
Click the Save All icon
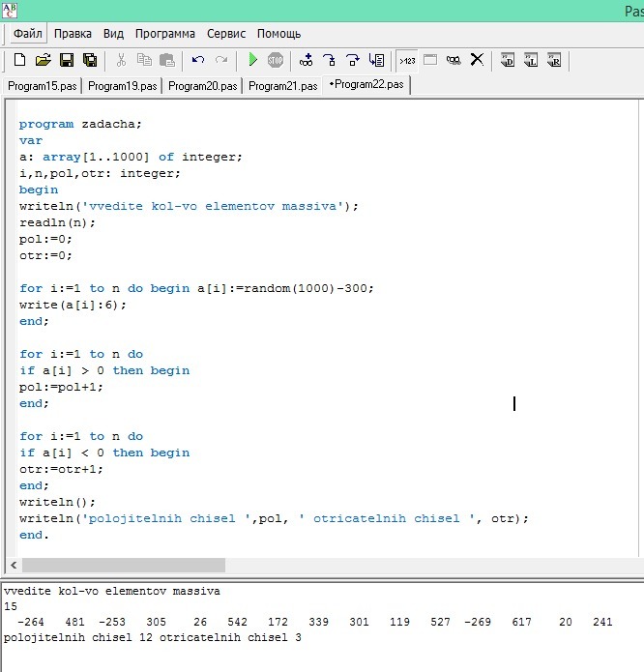click(89, 60)
